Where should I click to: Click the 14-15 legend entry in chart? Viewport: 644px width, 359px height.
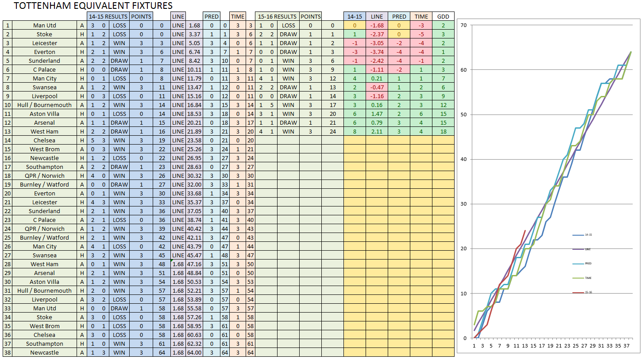click(582, 235)
